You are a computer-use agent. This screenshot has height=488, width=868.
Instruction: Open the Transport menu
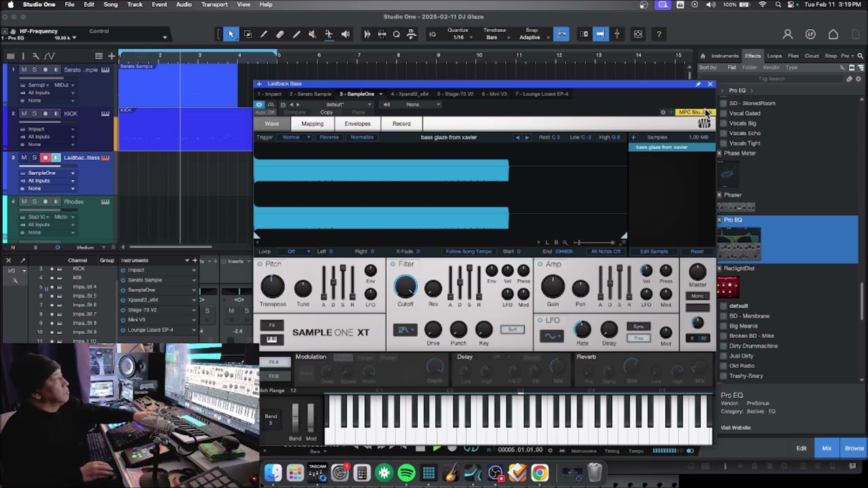coord(214,5)
